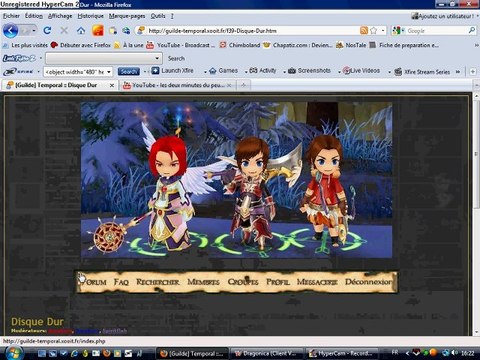Open the Marque-pages menu
Screen dimensions: 480x360
[127, 16]
